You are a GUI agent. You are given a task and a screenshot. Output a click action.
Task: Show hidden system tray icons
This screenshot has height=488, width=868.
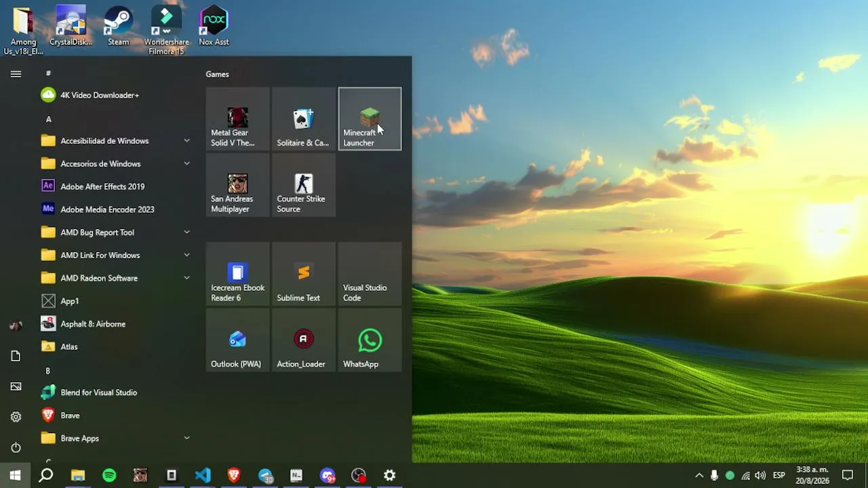pyautogui.click(x=699, y=475)
